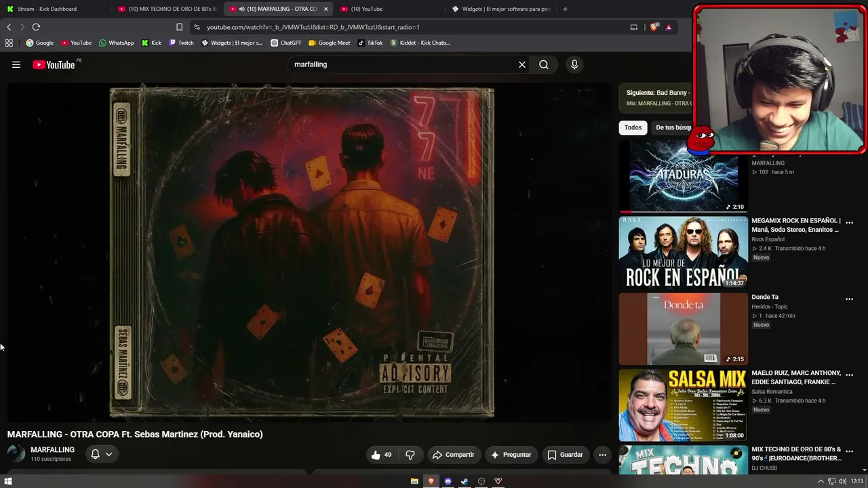Open options for Donde Ta video
This screenshot has width=868, height=488.
point(849,299)
